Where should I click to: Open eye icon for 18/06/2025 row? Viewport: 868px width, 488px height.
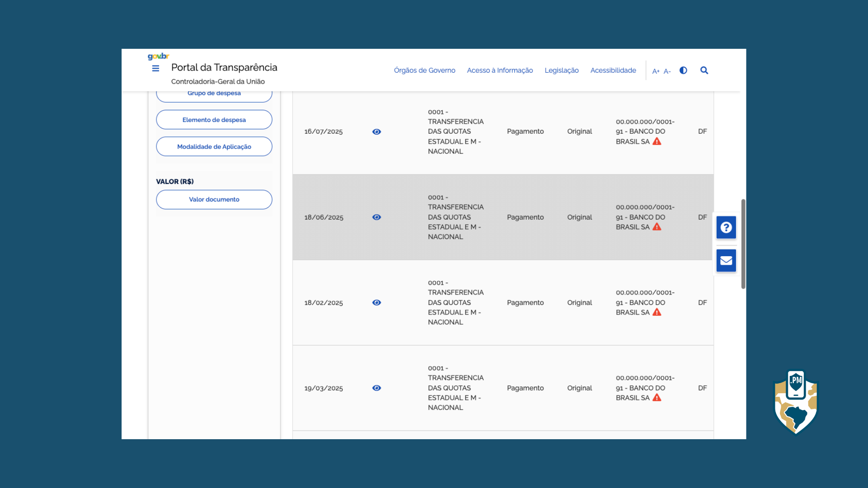coord(377,217)
